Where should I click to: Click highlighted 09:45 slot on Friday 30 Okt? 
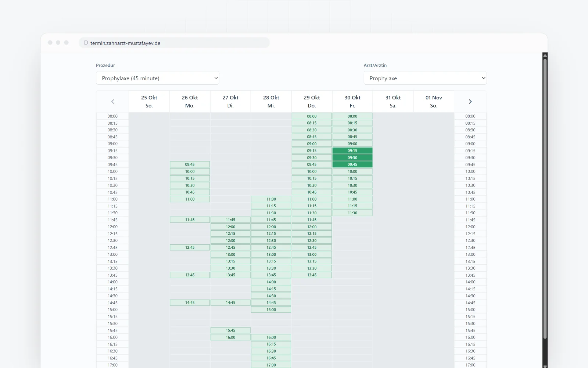coord(352,164)
